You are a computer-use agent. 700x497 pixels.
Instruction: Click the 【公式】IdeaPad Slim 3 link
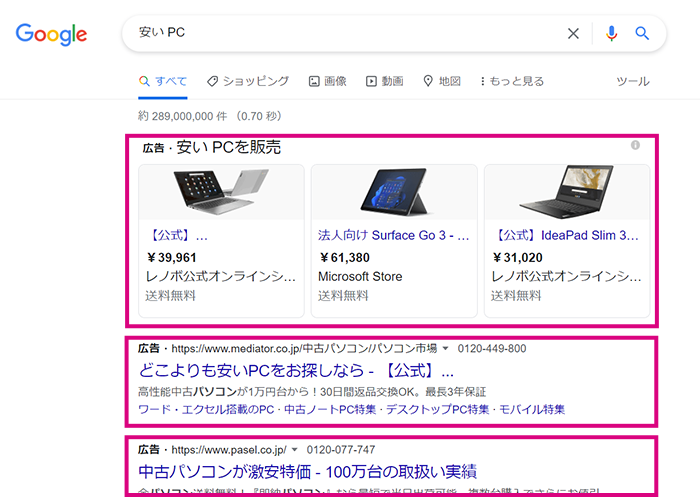coord(566,235)
